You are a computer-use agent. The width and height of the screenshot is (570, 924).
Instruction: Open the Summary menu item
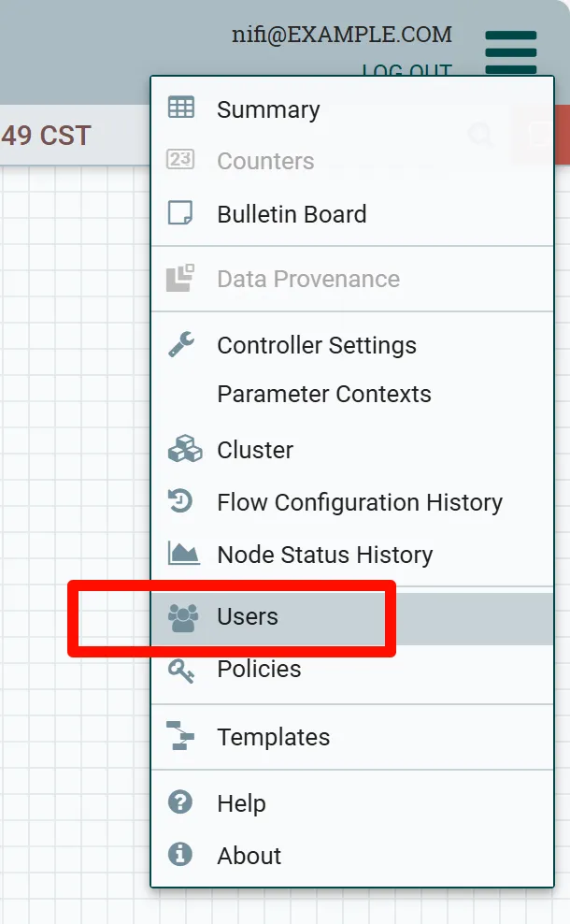point(268,109)
